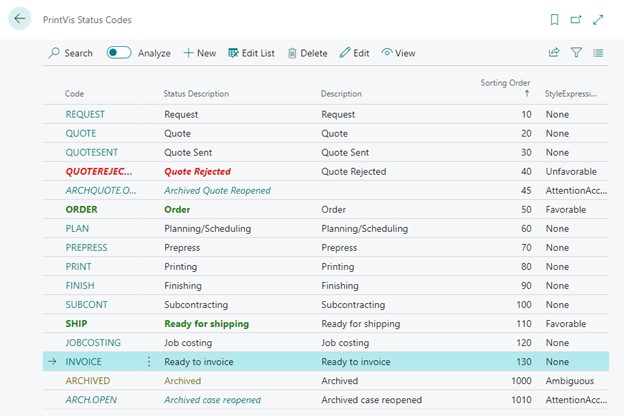Open the StyleExpression column header menu
The height and width of the screenshot is (416, 624).
[x=571, y=94]
